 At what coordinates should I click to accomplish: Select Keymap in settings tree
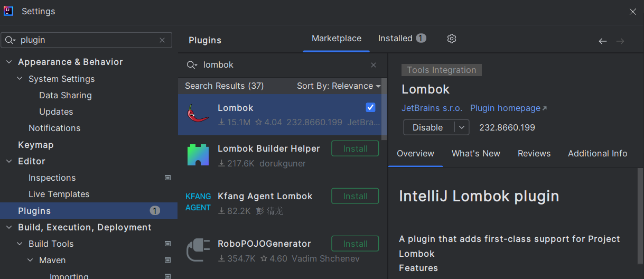pyautogui.click(x=35, y=145)
